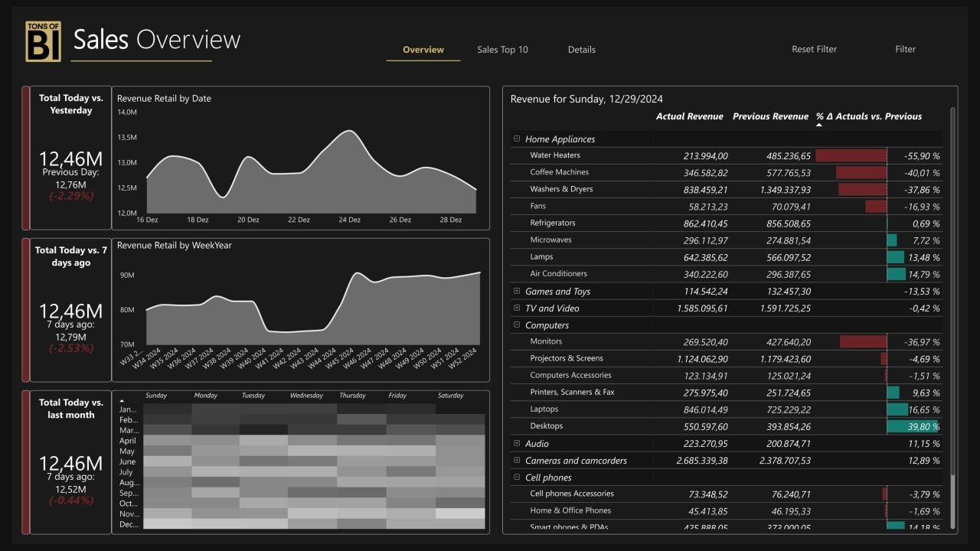Click the Revenue Retail by WeekYear title

[174, 246]
